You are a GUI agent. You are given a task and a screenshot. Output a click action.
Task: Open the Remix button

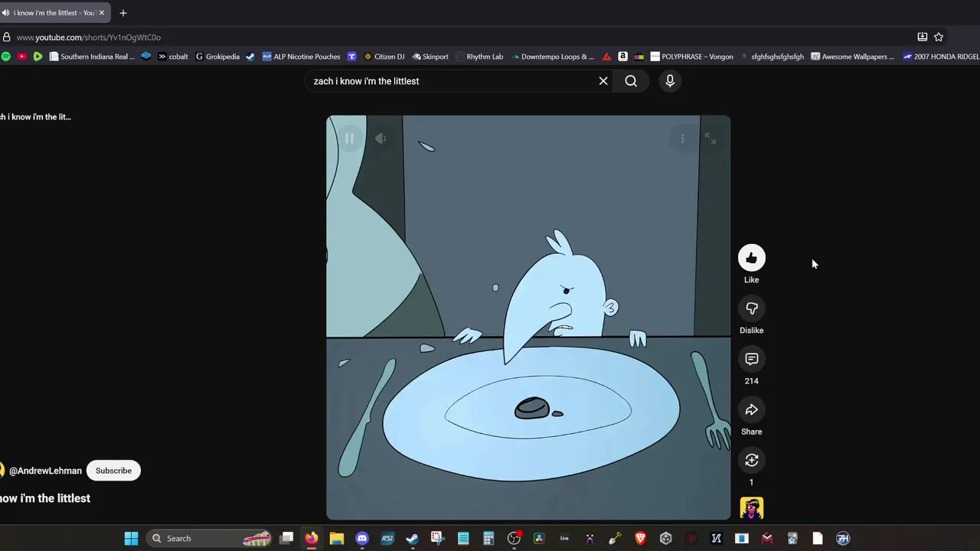coord(751,460)
